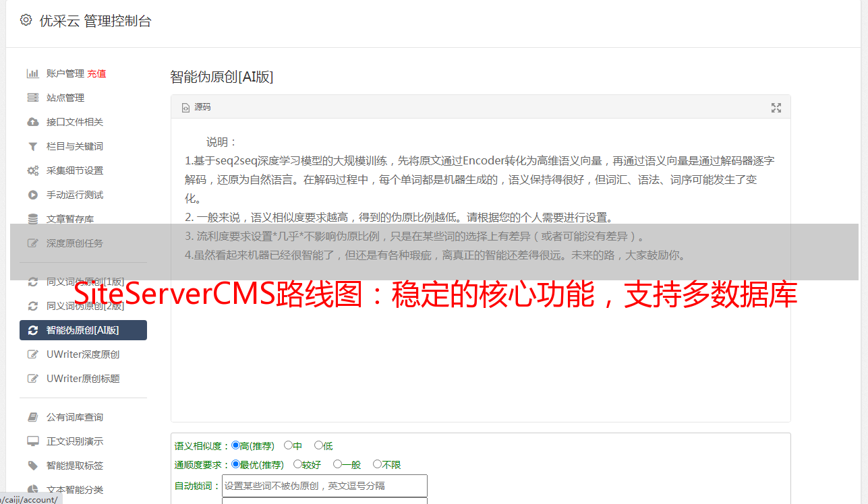The image size is (868, 504).
Task: Click the 手动运行测试 play icon
Action: (x=32, y=195)
